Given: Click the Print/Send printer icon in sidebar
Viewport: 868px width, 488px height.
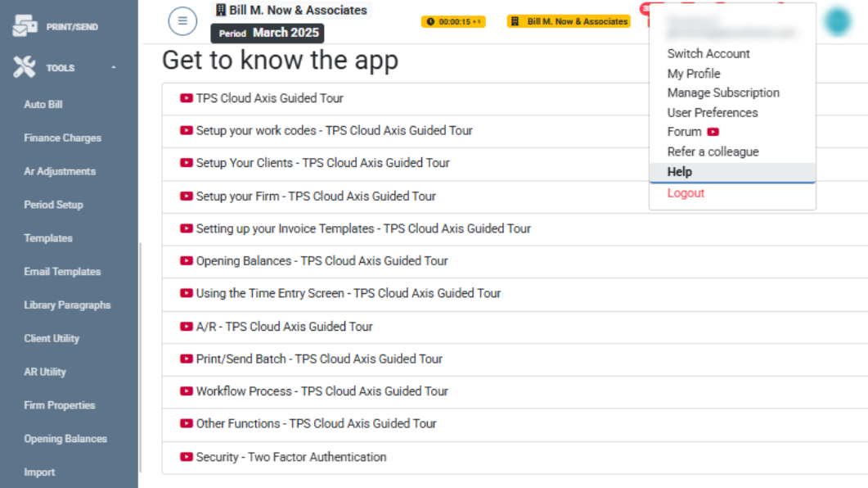Looking at the screenshot, I should point(25,25).
